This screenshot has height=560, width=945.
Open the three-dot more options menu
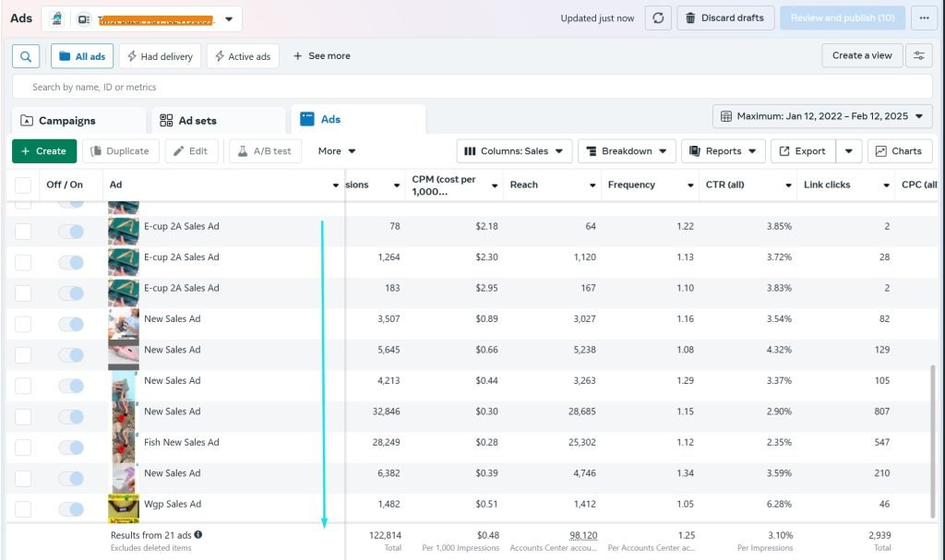[x=923, y=18]
